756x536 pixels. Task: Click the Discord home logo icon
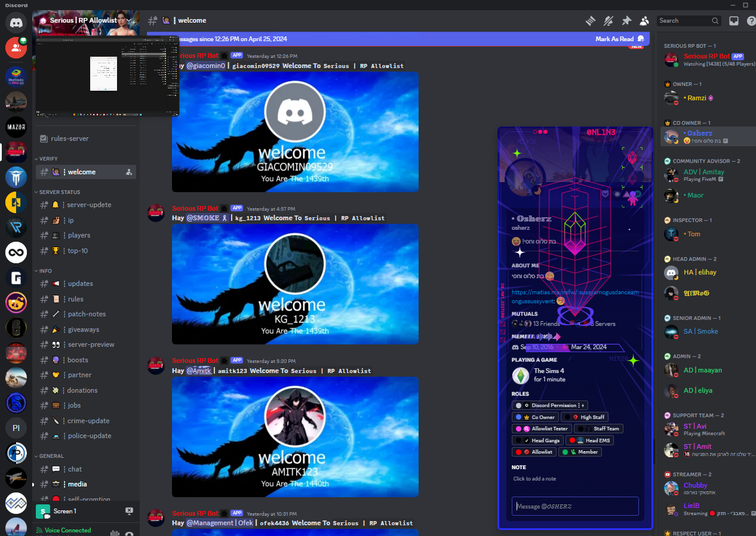point(16,23)
